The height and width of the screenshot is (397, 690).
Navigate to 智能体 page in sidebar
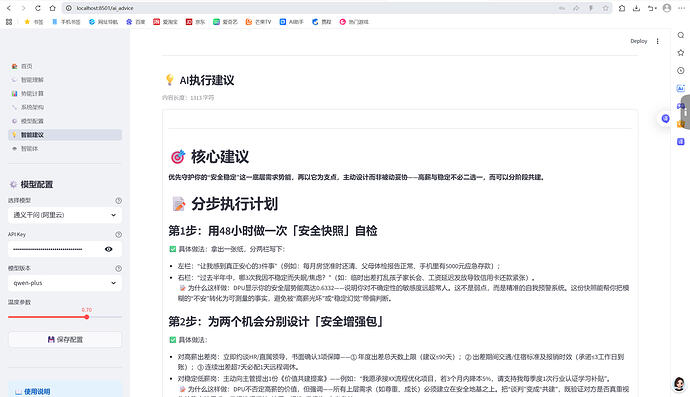(x=65, y=148)
